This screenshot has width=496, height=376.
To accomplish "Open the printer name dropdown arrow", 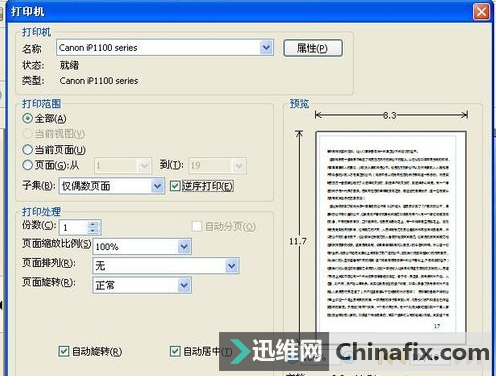I will pyautogui.click(x=266, y=48).
